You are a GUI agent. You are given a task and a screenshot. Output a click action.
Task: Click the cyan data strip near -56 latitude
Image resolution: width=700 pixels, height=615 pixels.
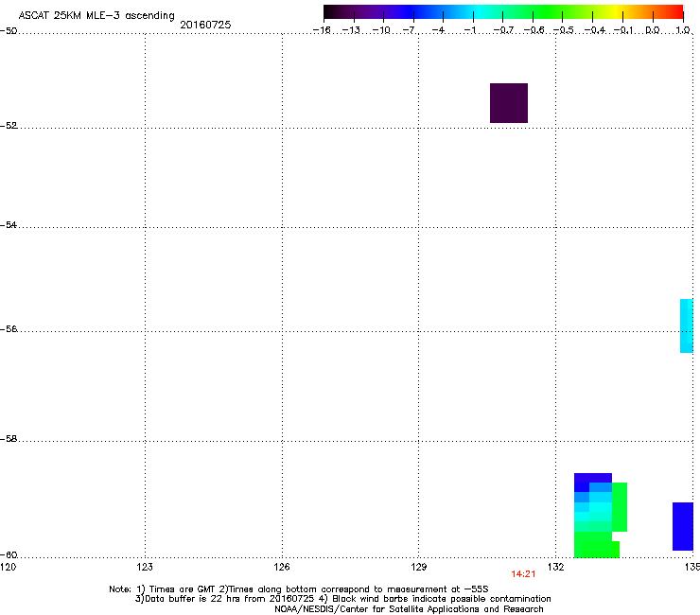pyautogui.click(x=687, y=325)
